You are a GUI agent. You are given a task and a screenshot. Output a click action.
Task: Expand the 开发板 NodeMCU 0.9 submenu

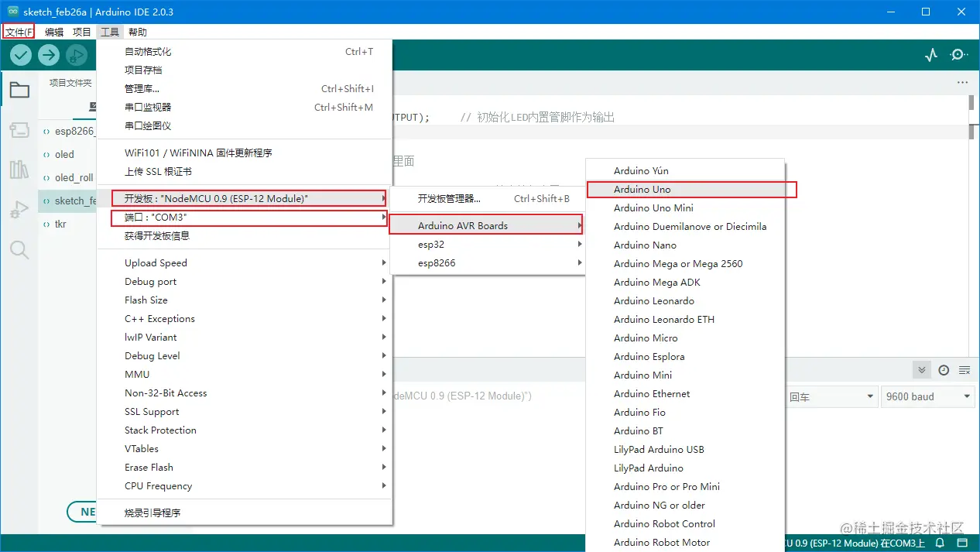coord(245,199)
